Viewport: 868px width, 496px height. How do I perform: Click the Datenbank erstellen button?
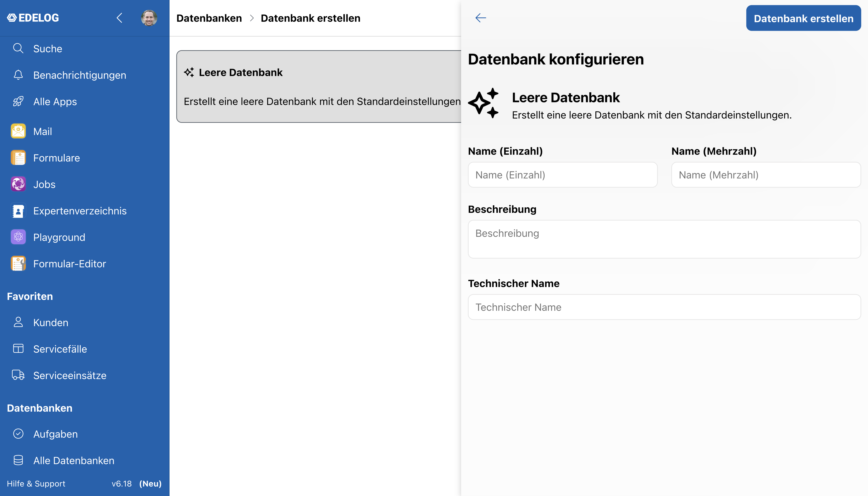click(x=803, y=18)
